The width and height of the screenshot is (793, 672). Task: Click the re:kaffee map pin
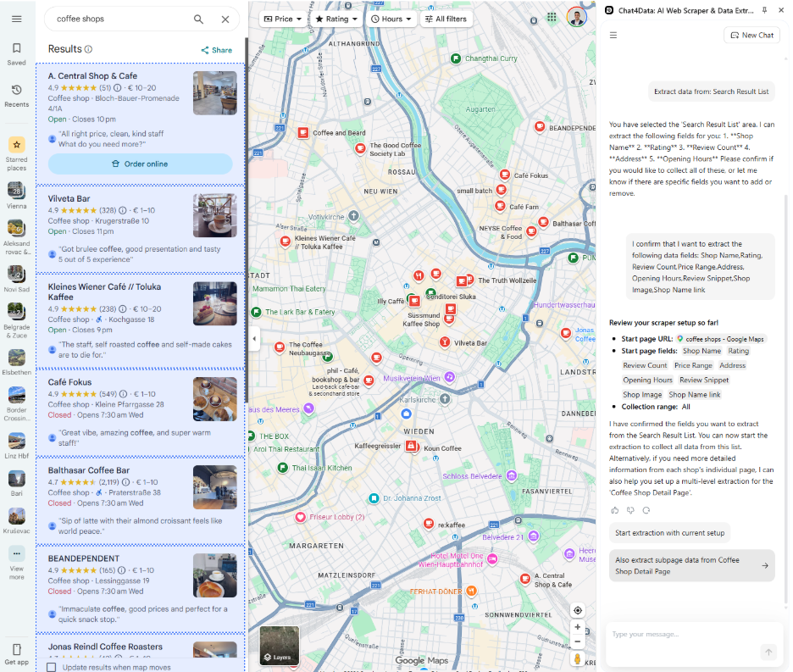point(429,523)
